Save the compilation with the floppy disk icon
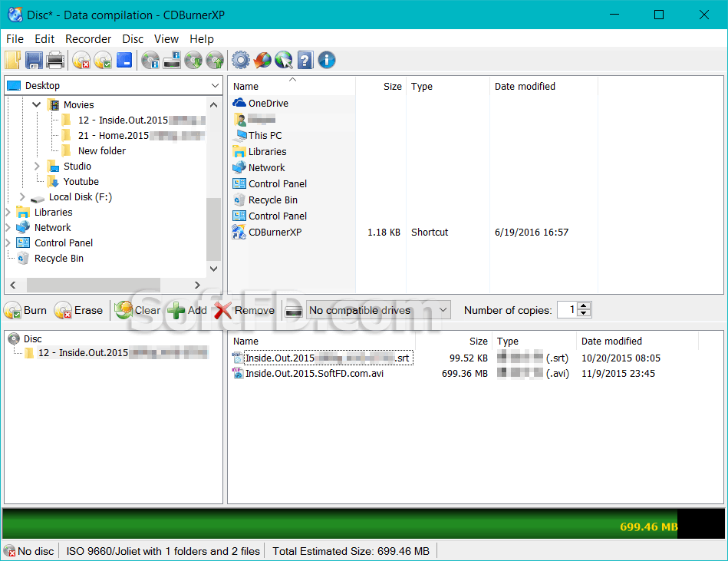The width and height of the screenshot is (728, 561). pos(34,60)
